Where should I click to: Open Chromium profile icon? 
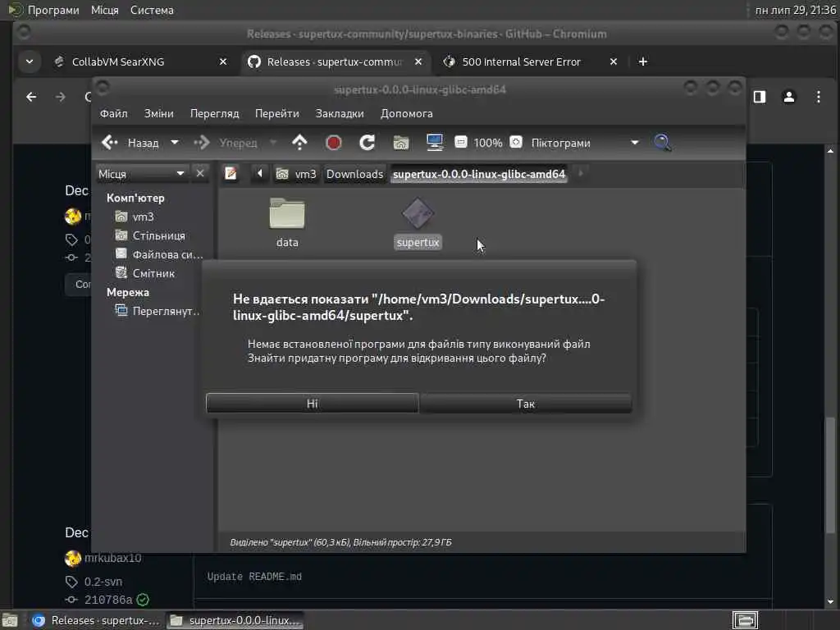[x=789, y=97]
